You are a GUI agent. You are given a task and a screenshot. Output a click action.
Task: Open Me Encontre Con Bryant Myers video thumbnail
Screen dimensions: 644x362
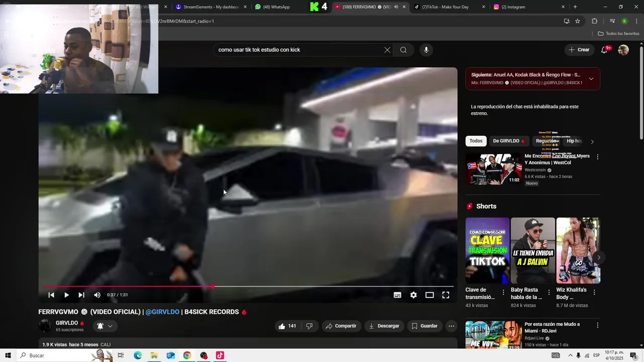[x=494, y=169]
